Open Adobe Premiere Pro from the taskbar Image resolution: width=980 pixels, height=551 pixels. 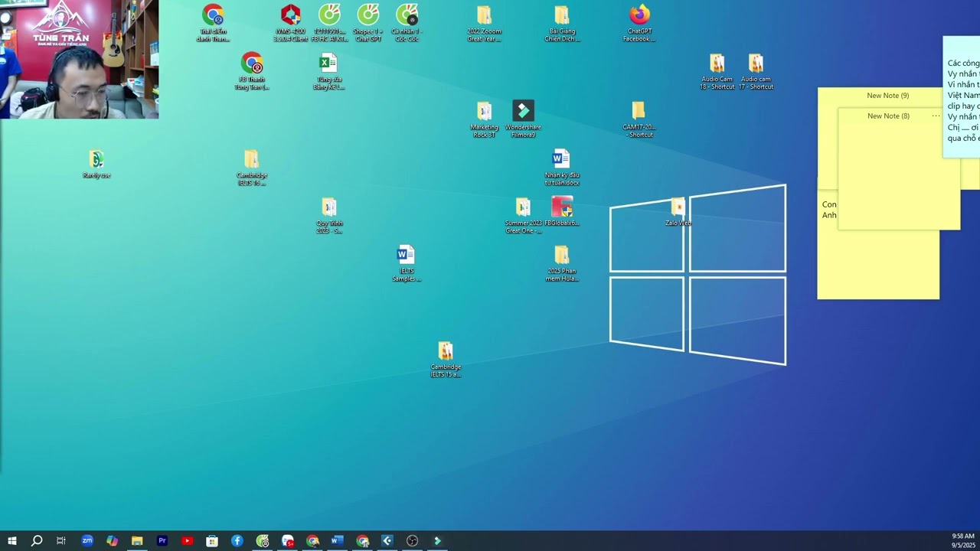click(162, 541)
